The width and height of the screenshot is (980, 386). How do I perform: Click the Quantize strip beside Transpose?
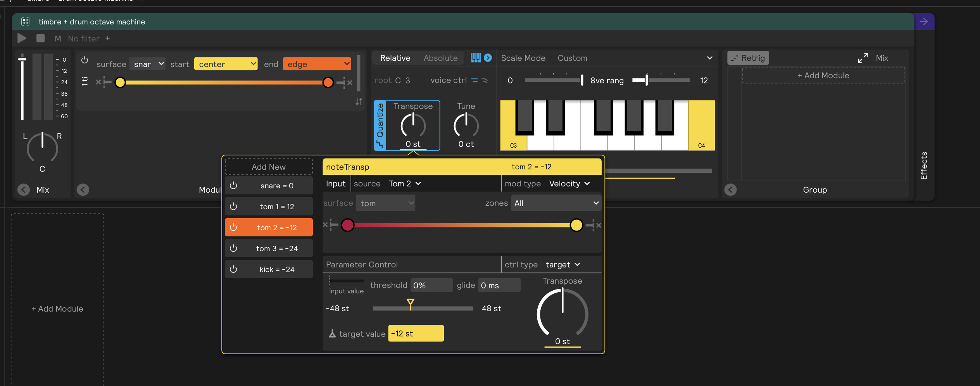(380, 125)
